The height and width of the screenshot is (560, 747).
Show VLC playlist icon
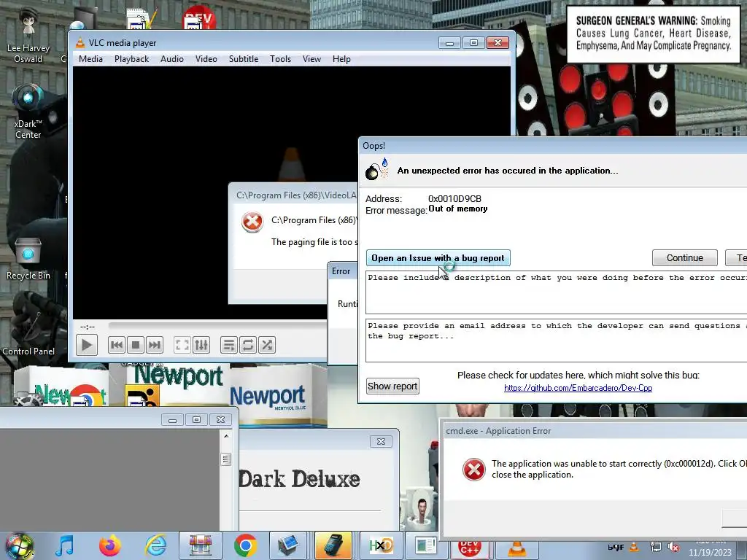(229, 345)
